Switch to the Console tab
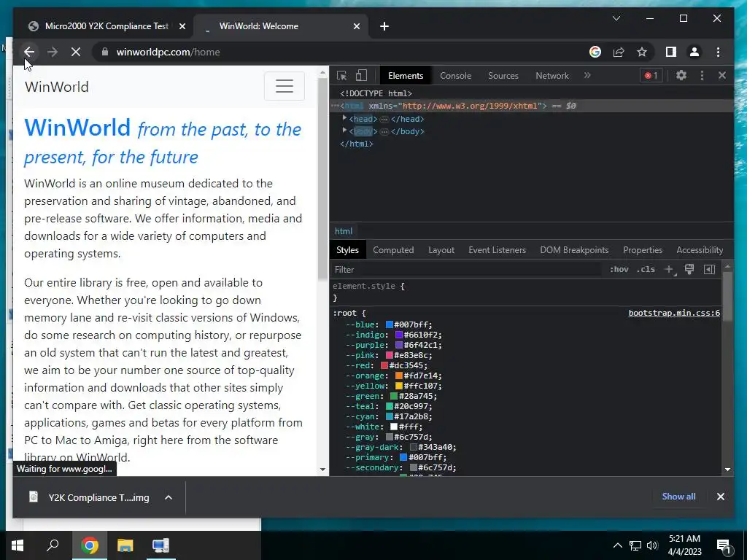The image size is (747, 560). [455, 75]
